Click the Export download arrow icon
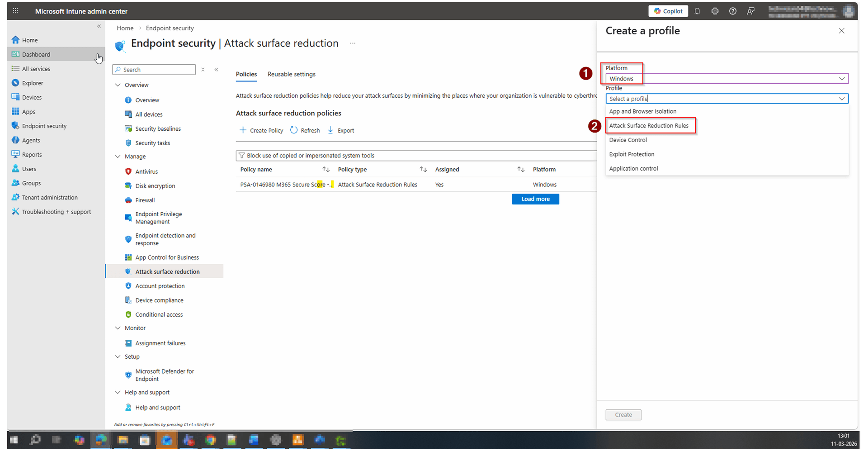This screenshot has width=868, height=451. pyautogui.click(x=330, y=130)
